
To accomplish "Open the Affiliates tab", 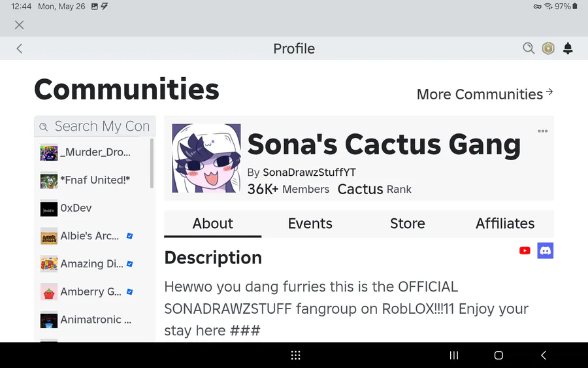I will [505, 224].
